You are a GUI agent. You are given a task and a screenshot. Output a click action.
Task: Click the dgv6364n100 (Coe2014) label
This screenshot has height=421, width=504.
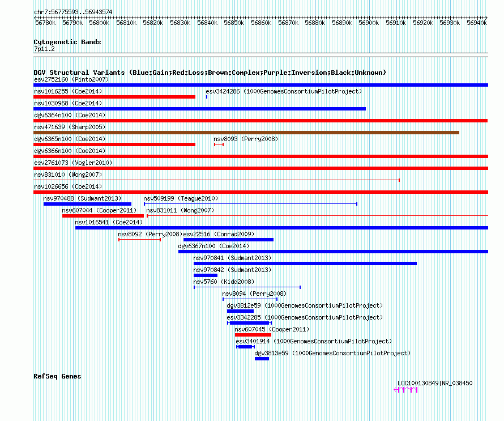click(70, 115)
